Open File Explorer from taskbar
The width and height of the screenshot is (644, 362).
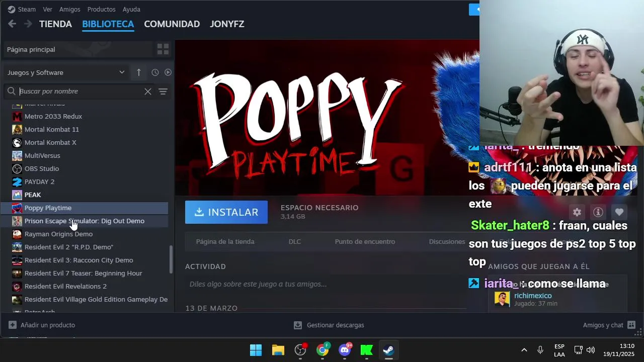coord(278,350)
